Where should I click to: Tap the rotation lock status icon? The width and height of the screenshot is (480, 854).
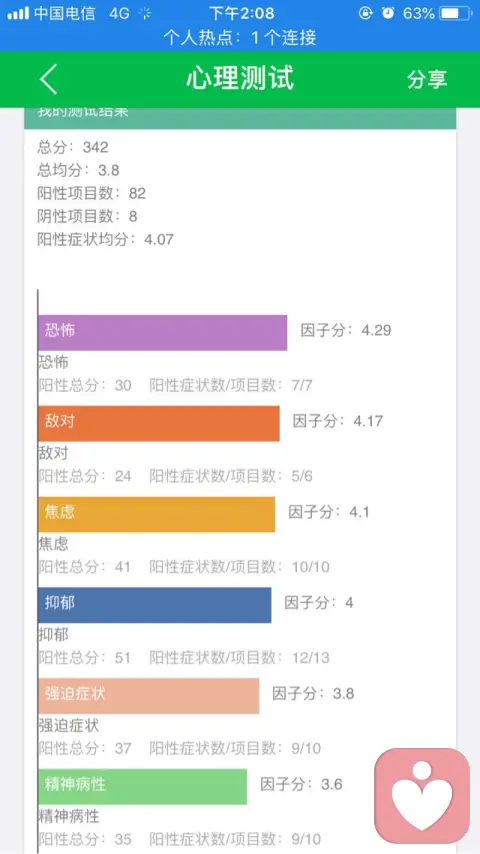[365, 13]
